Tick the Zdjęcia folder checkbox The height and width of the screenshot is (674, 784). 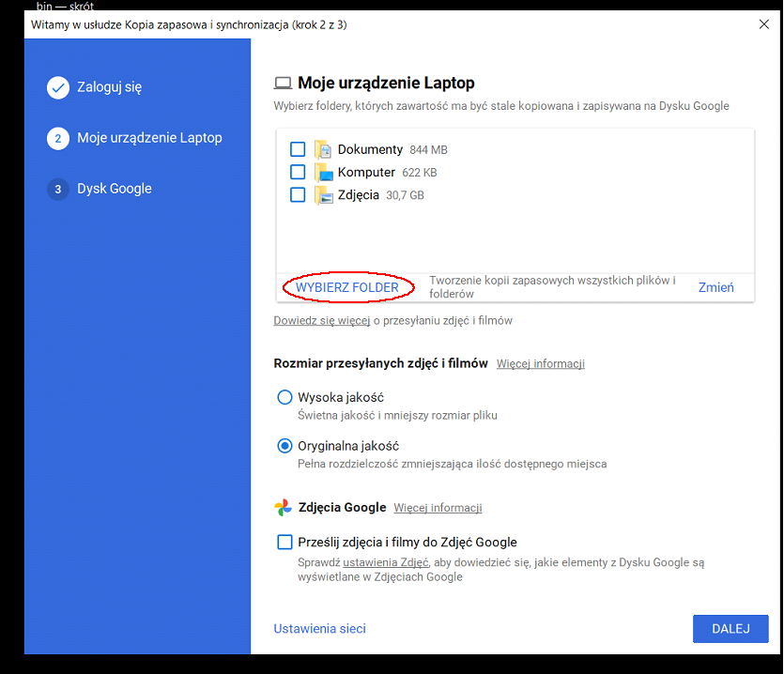pos(298,194)
